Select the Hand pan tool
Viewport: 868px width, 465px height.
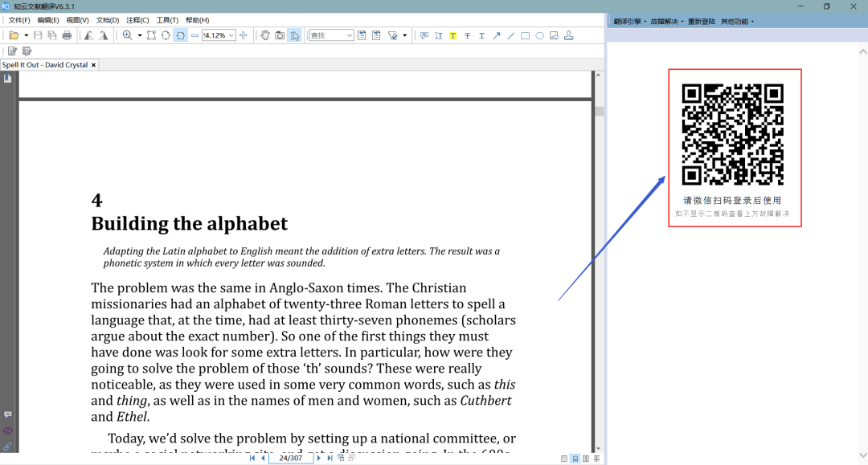(265, 35)
